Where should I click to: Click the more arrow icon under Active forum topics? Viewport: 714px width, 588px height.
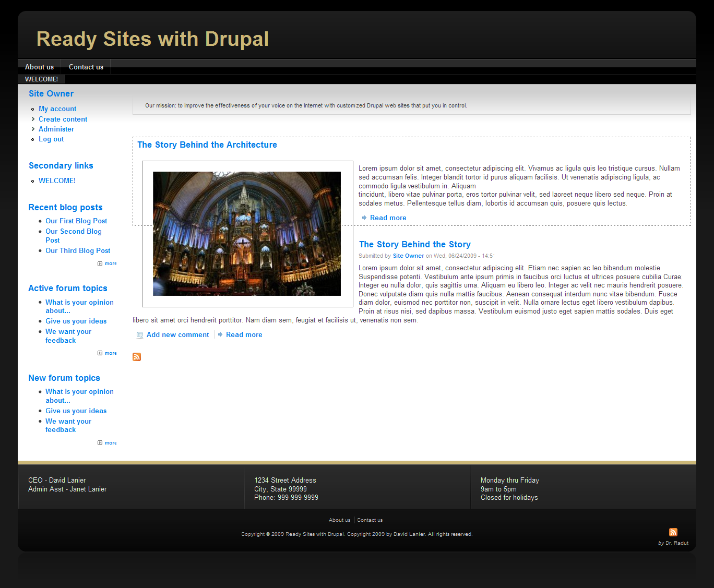(100, 353)
